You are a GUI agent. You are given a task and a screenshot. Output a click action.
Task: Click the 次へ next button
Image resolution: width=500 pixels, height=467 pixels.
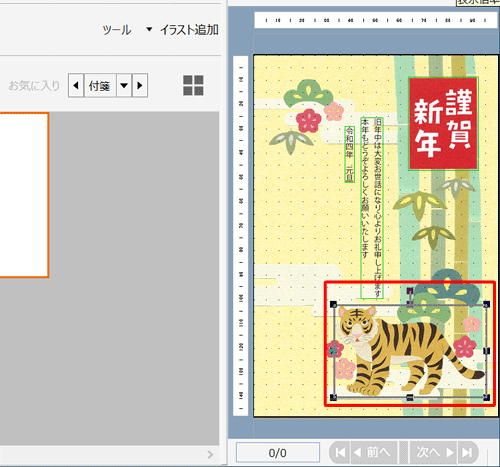tap(434, 452)
